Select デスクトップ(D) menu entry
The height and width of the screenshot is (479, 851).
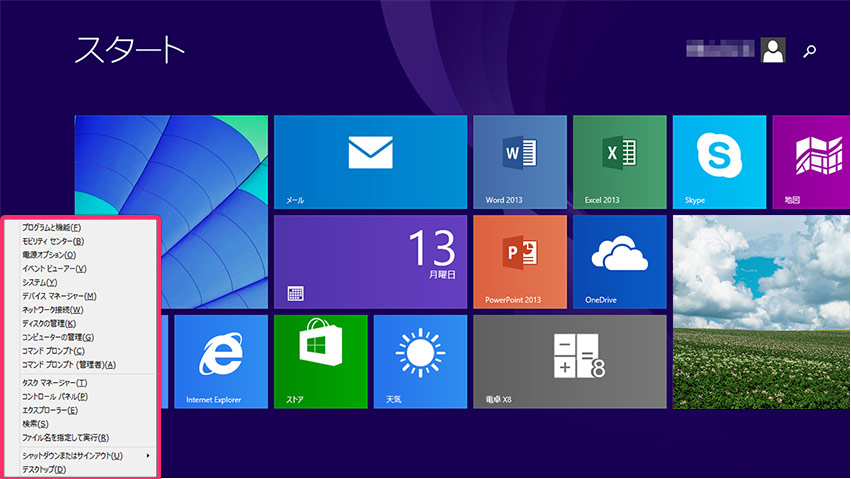tap(44, 469)
